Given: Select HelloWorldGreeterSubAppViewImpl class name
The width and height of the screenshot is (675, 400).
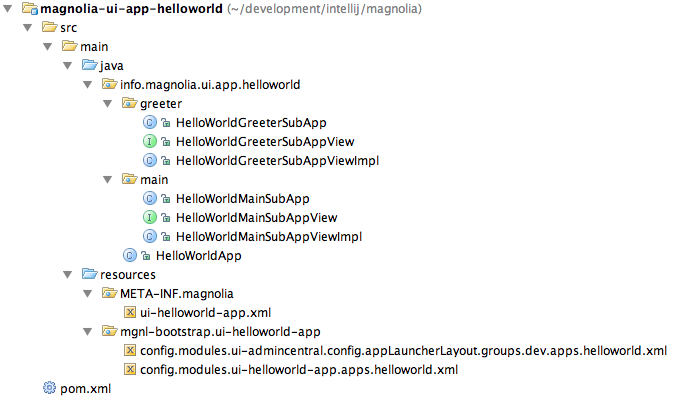Looking at the screenshot, I should pos(277,161).
